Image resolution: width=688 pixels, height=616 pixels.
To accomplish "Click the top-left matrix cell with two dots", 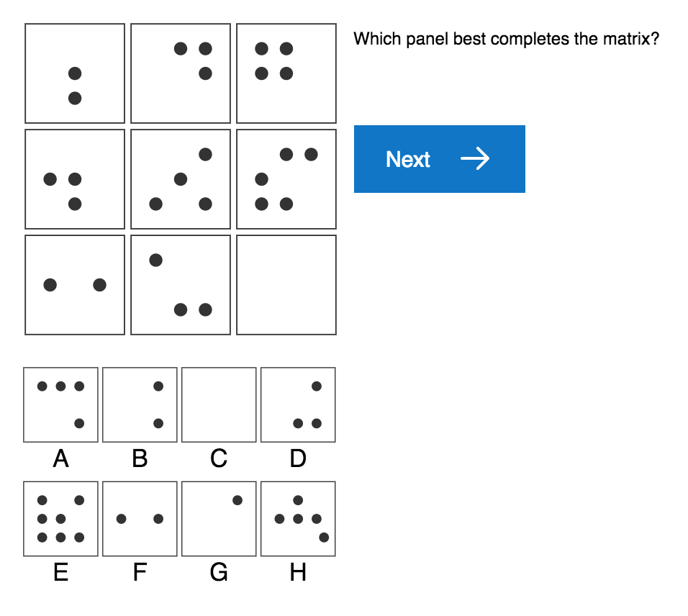I will pyautogui.click(x=75, y=73).
